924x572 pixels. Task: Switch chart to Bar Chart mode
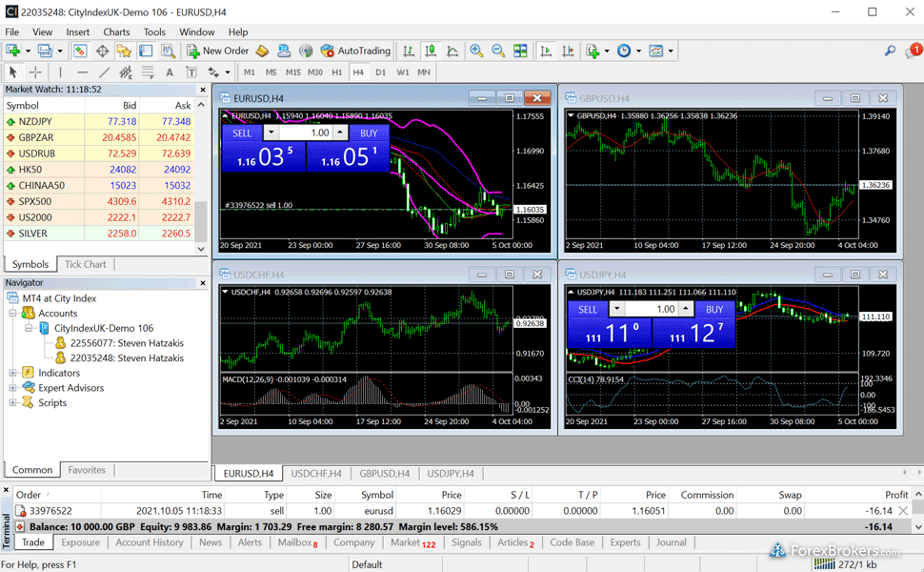(409, 51)
